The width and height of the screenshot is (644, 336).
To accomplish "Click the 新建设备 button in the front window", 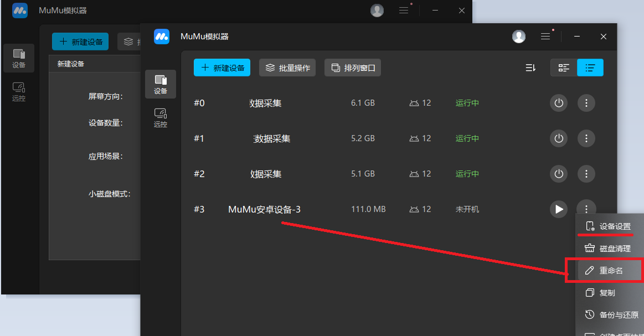I will (222, 68).
